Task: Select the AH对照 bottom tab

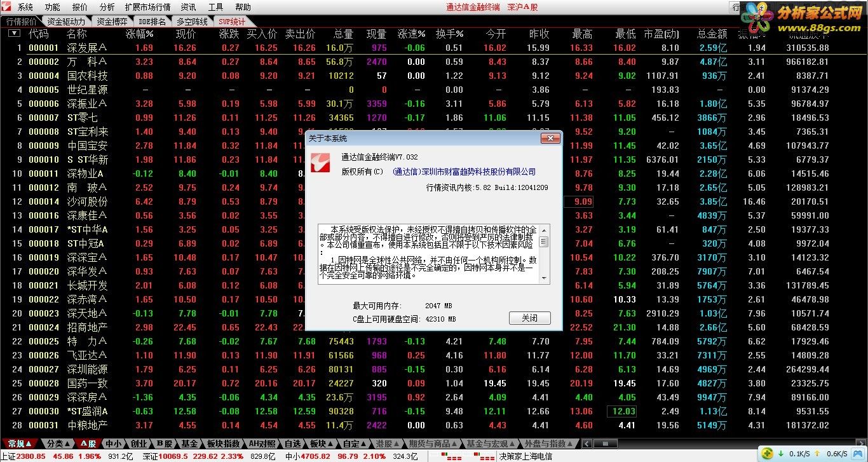Action: tap(262, 444)
